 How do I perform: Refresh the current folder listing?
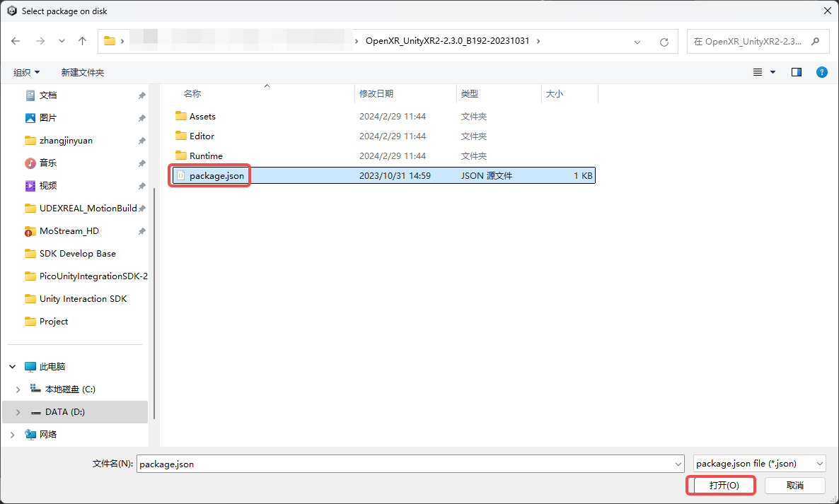(664, 42)
